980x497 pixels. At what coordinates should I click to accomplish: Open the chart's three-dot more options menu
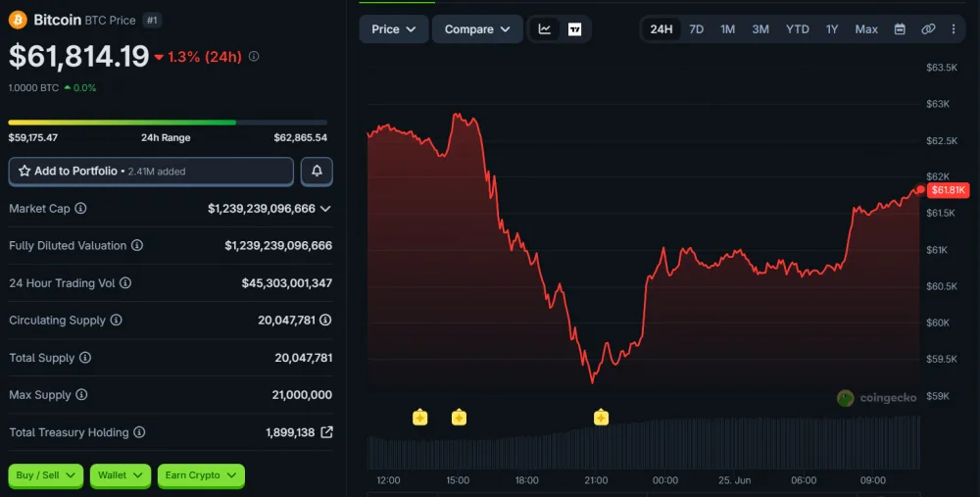(x=954, y=29)
